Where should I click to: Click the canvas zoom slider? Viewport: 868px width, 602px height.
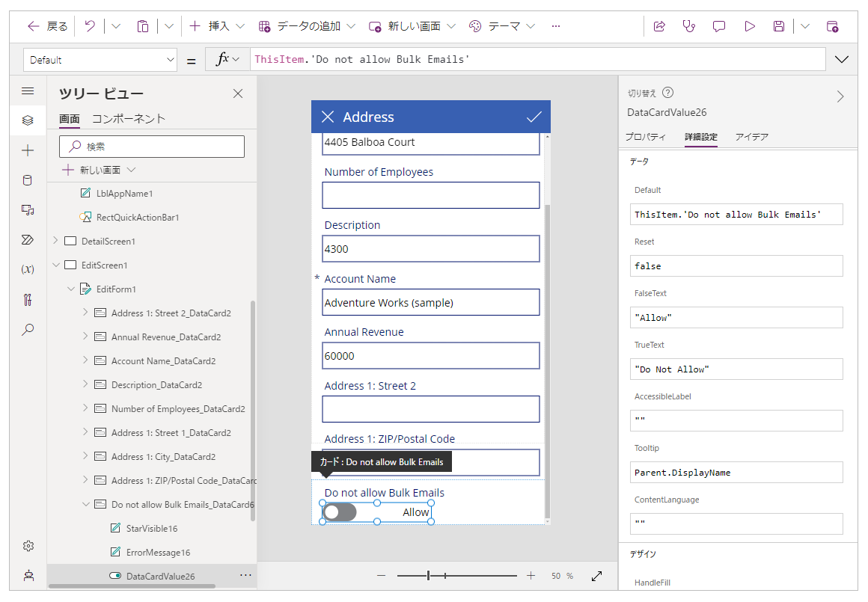pyautogui.click(x=456, y=576)
